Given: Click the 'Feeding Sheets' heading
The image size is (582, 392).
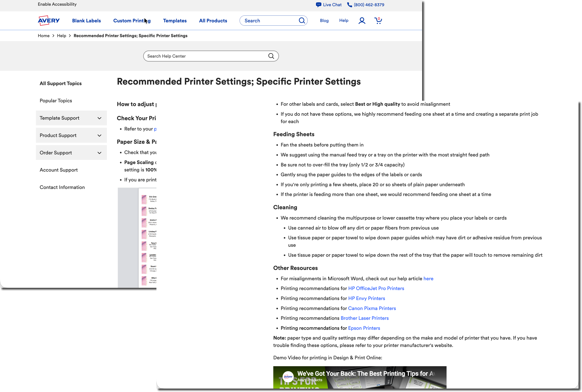Looking at the screenshot, I should click(294, 134).
